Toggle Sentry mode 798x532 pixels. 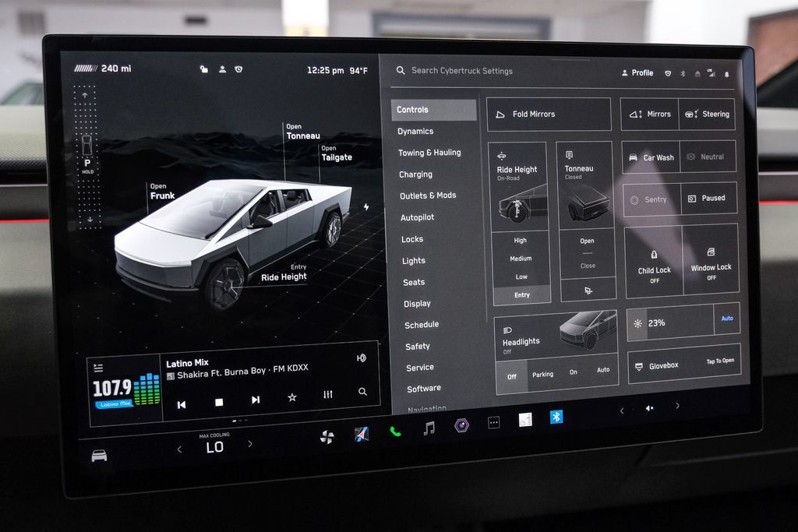tap(652, 200)
